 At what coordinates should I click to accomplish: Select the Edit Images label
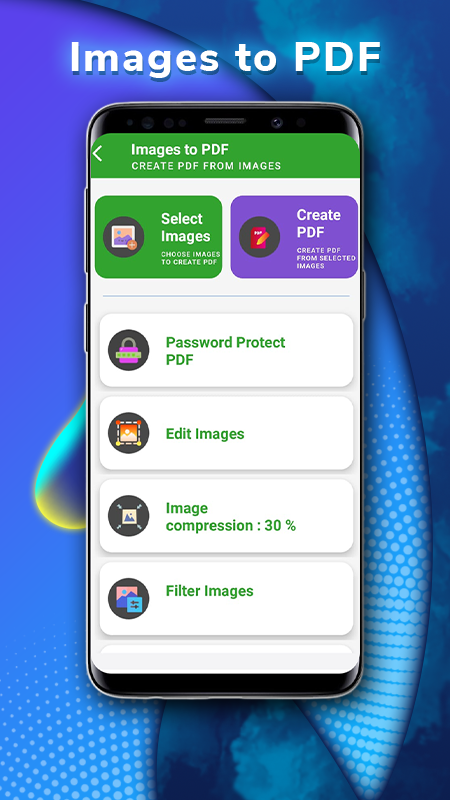(x=205, y=434)
